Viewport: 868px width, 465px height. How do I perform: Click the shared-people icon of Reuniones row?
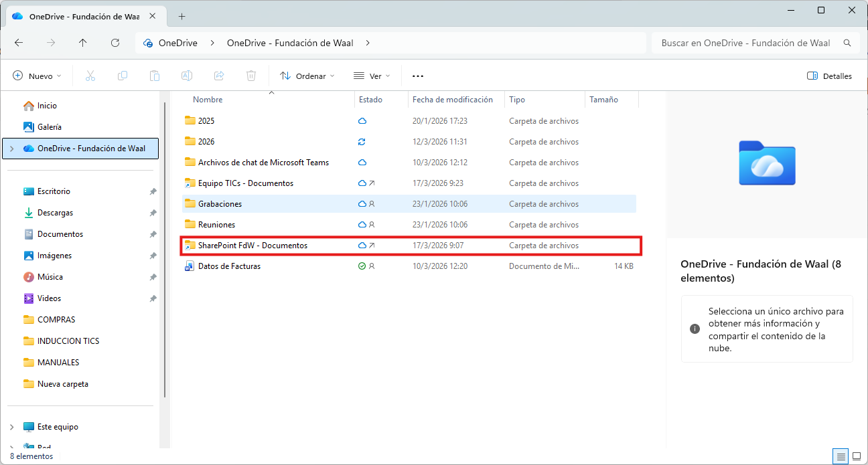(372, 225)
